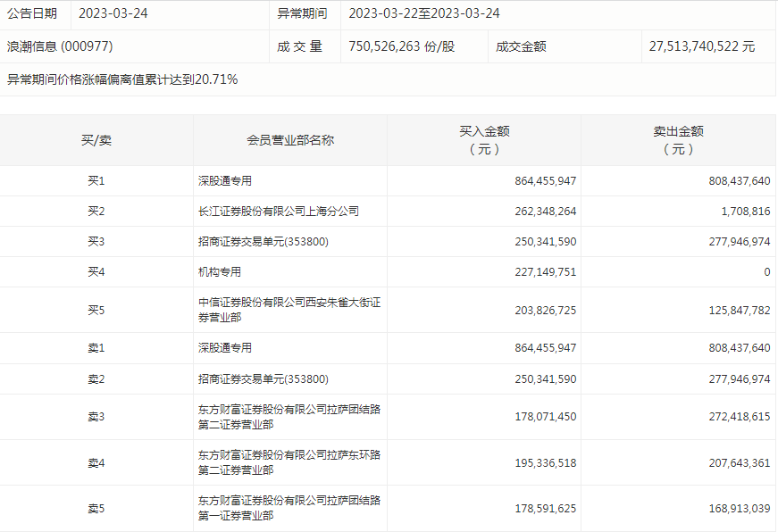Select the 买4 sell amount cell showing 0
The image size is (778, 532).
coord(766,272)
